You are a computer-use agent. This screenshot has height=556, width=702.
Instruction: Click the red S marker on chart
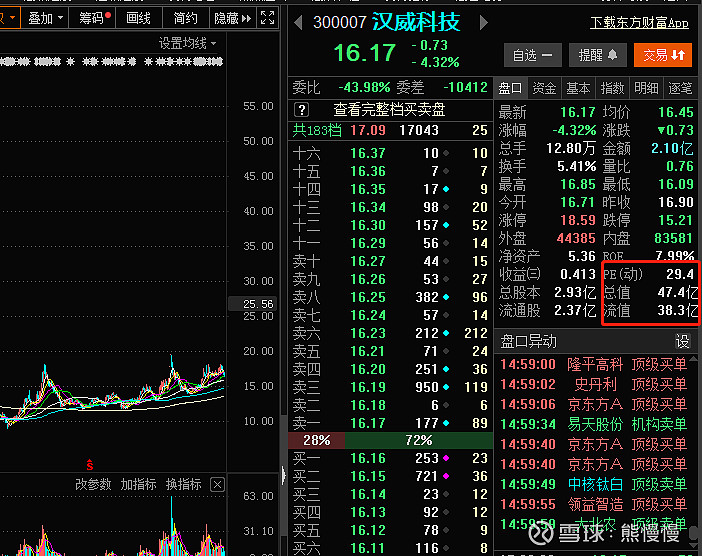90,465
